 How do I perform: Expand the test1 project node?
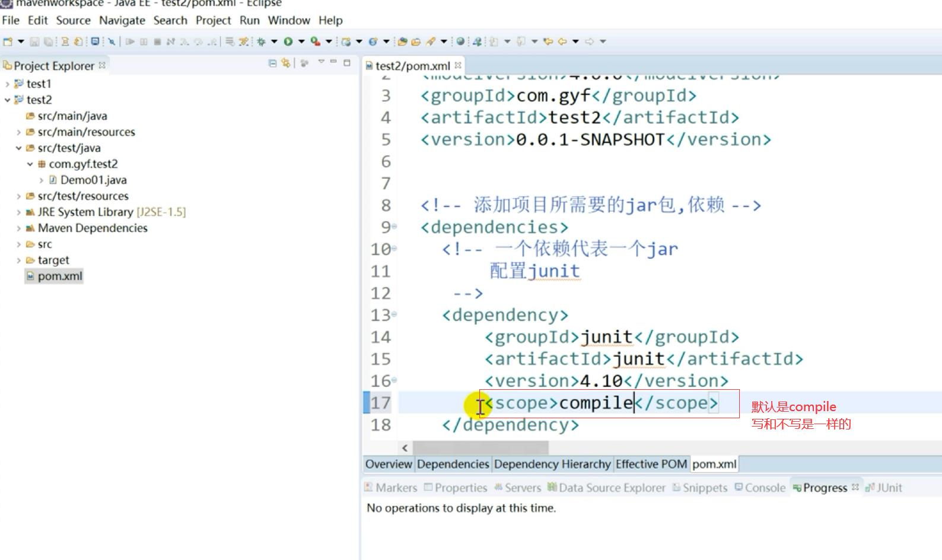point(7,84)
